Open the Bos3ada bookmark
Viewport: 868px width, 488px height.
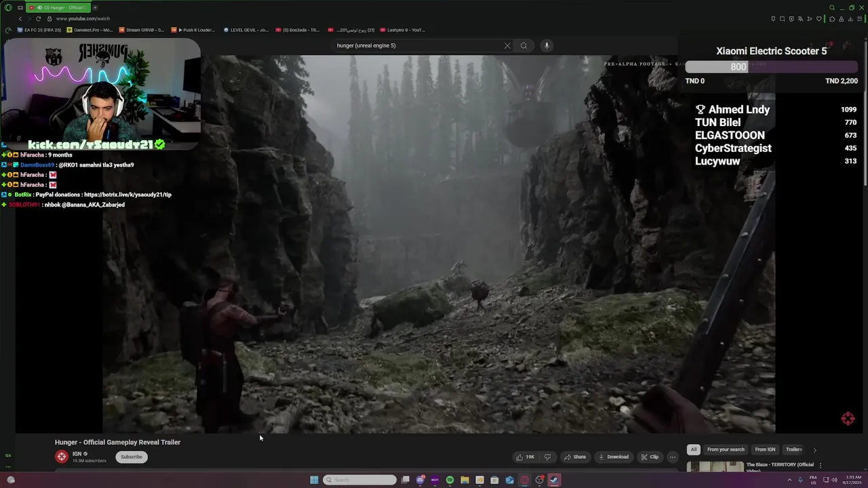pyautogui.click(x=298, y=30)
